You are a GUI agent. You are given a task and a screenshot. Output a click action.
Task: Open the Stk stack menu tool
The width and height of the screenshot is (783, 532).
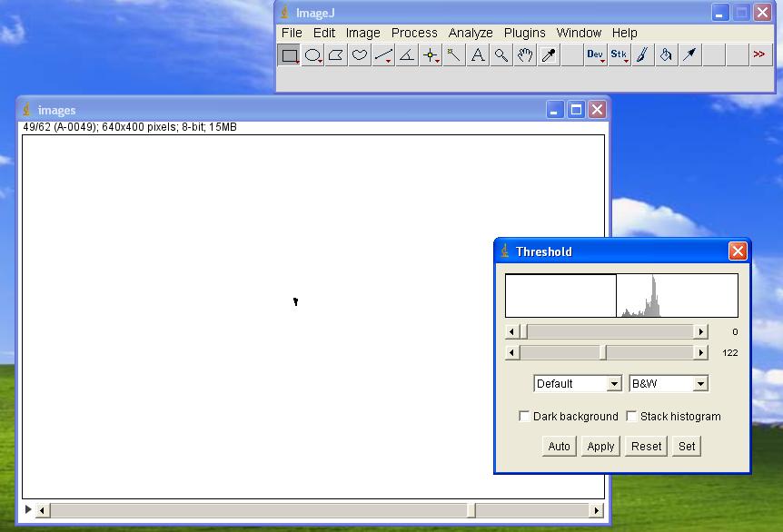pos(619,54)
